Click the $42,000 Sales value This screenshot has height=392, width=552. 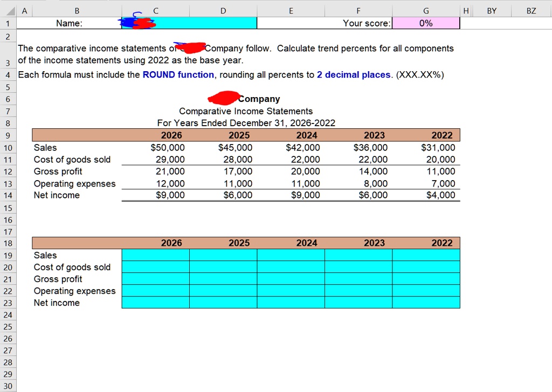point(303,148)
